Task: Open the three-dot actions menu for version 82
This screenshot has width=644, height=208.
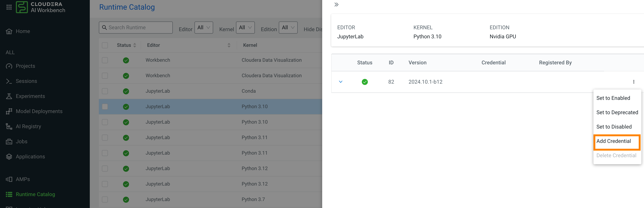Action: tap(633, 82)
